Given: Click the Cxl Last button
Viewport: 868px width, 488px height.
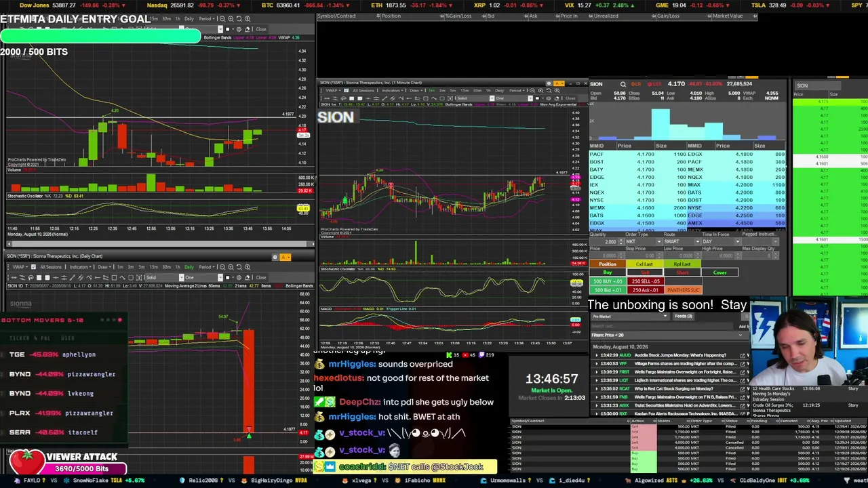Looking at the screenshot, I should click(x=645, y=264).
